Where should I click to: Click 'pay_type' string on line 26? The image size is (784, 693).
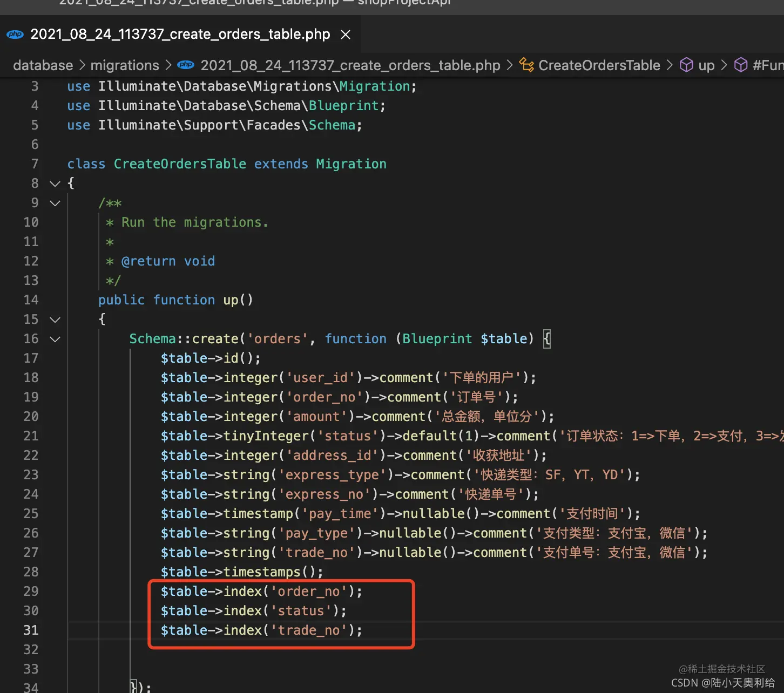(316, 533)
